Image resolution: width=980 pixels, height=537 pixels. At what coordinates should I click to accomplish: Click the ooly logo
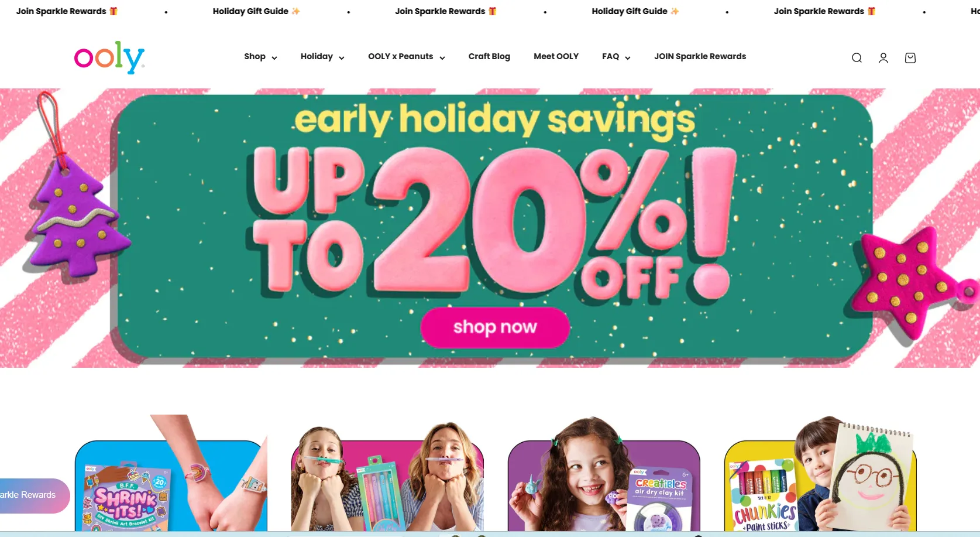point(109,57)
